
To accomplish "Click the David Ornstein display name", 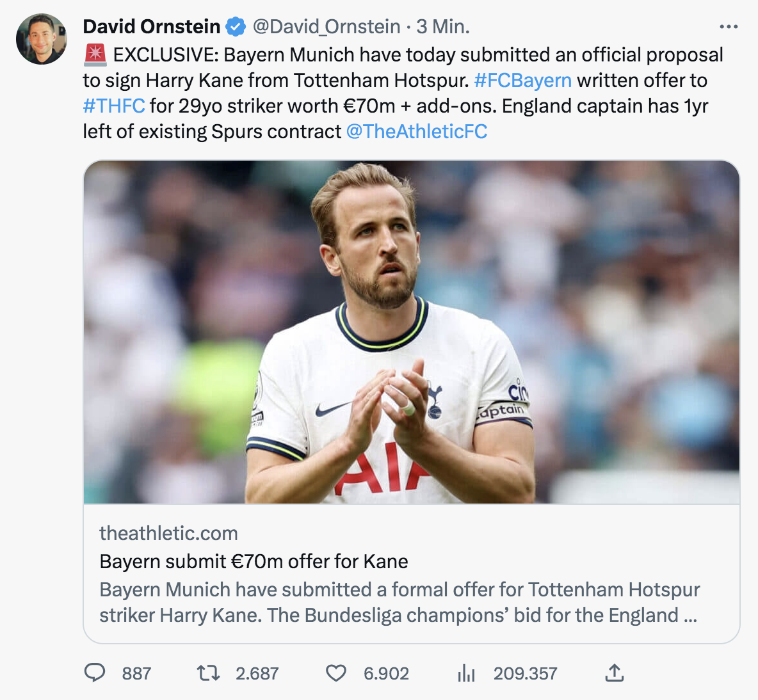I will tap(152, 27).
